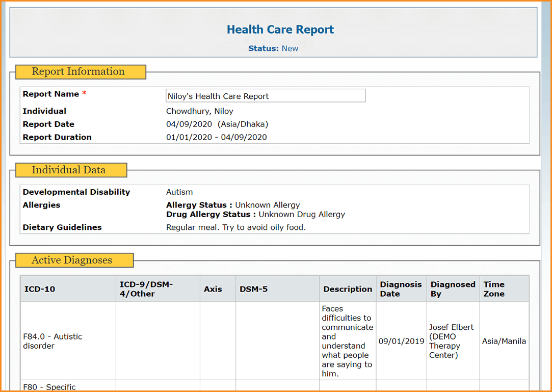
Task: Click the Dietary Guidelines label
Action: [62, 227]
